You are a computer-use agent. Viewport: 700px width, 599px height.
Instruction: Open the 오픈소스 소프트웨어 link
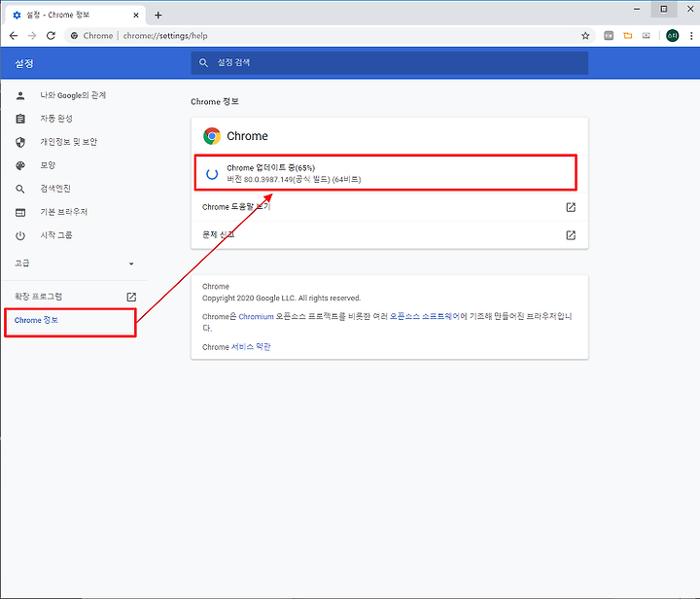[x=425, y=316]
